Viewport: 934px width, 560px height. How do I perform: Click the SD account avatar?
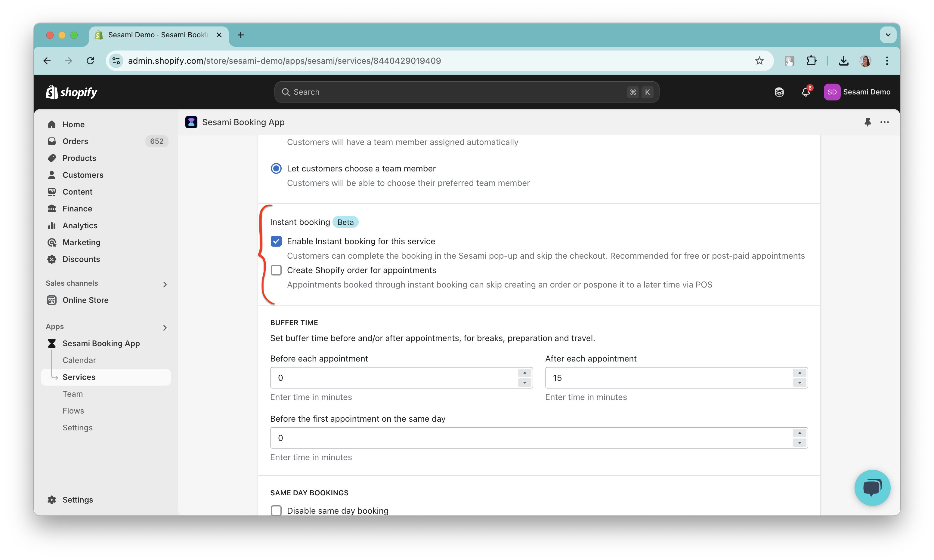point(832,92)
